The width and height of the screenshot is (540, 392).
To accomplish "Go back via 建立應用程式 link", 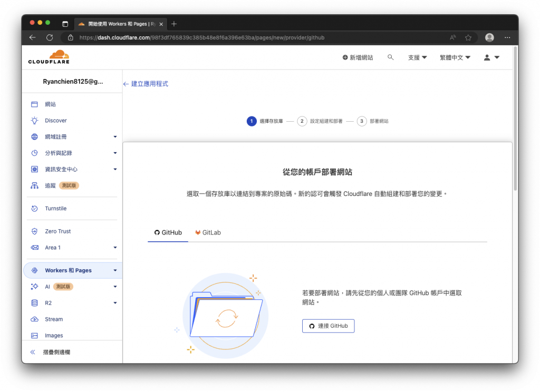I will pyautogui.click(x=146, y=84).
